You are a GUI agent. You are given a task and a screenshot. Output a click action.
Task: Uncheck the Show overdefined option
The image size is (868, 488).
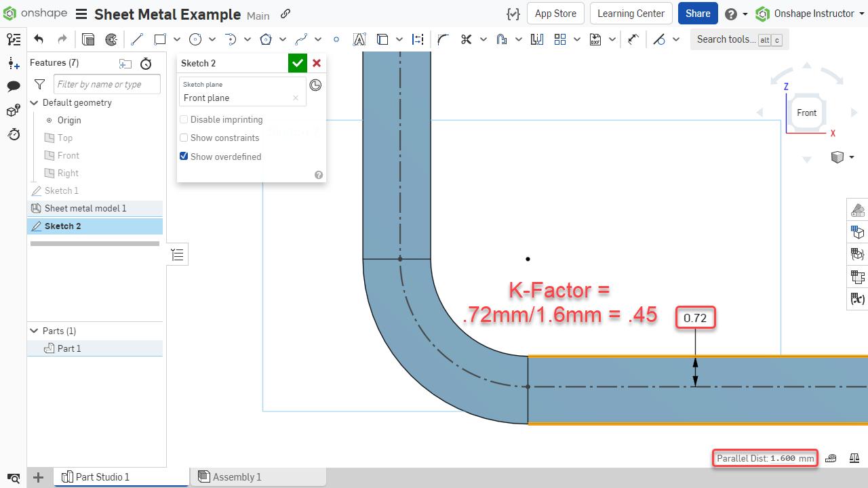point(183,157)
